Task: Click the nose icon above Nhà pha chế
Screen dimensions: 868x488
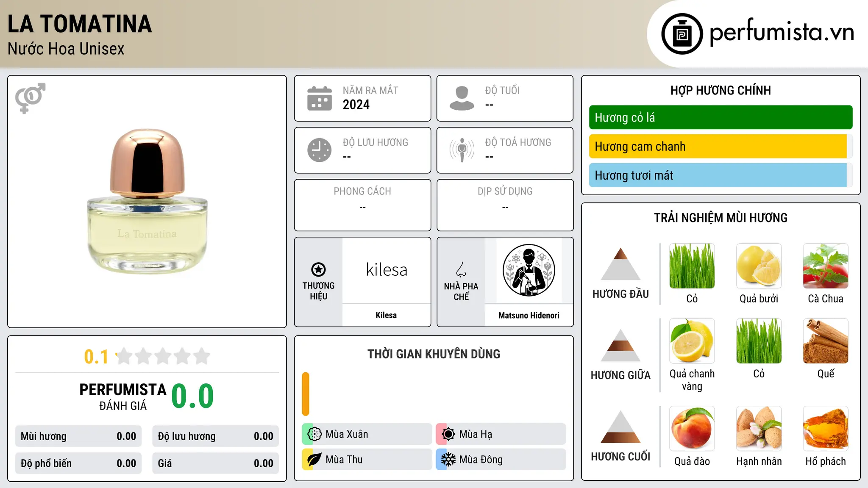Action: (x=461, y=269)
